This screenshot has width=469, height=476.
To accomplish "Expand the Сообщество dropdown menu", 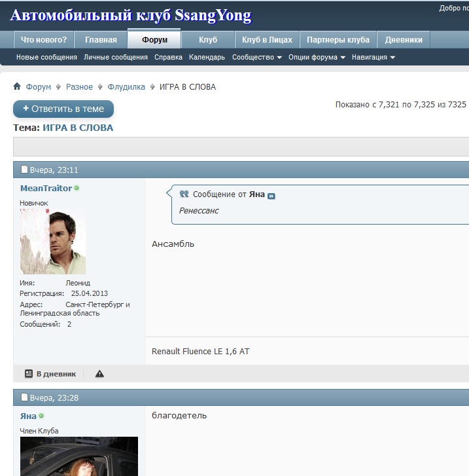I will [x=256, y=58].
